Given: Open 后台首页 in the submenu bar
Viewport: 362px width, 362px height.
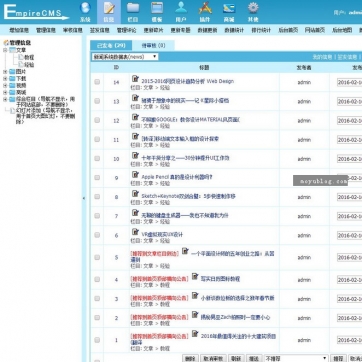Looking at the screenshot, I should point(288,30).
